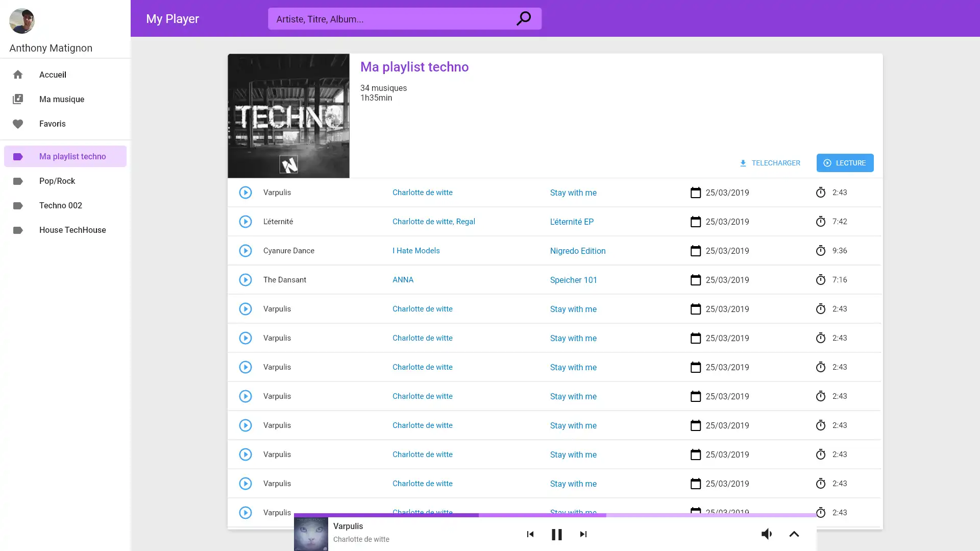Click the download icon next to TELECHARGER
The width and height of the screenshot is (980, 551).
pos(743,163)
